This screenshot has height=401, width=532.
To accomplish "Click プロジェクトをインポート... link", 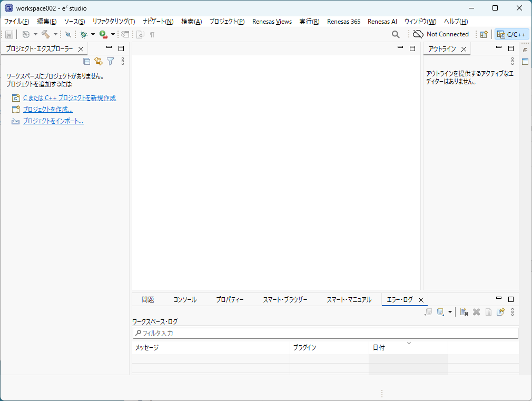I will 53,121.
